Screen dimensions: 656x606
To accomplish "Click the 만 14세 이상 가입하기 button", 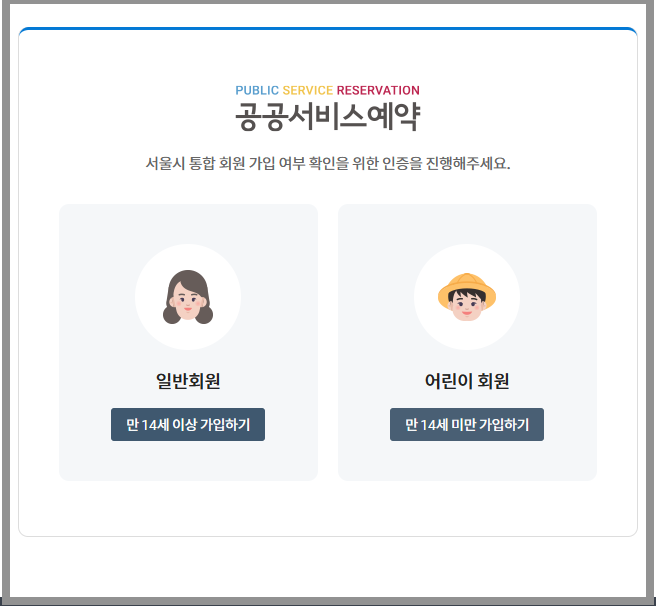I will click(x=188, y=424).
